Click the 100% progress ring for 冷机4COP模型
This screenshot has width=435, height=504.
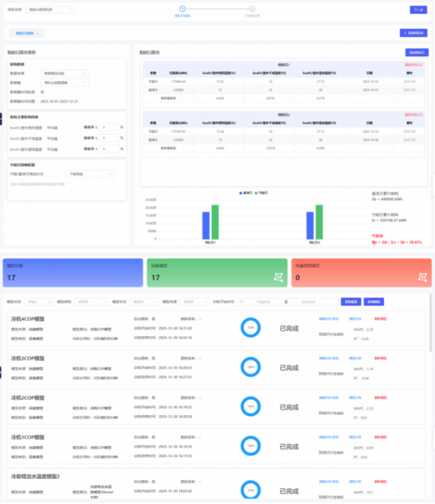(x=250, y=327)
